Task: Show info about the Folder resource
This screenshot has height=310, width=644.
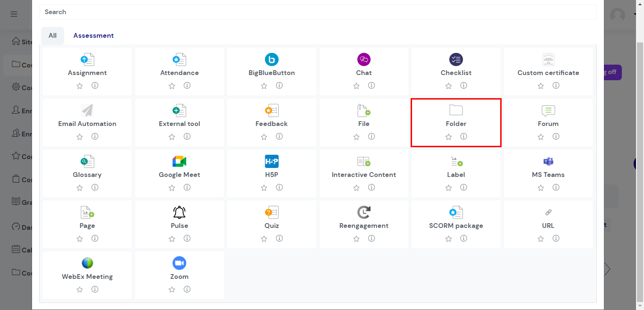Action: point(463,136)
